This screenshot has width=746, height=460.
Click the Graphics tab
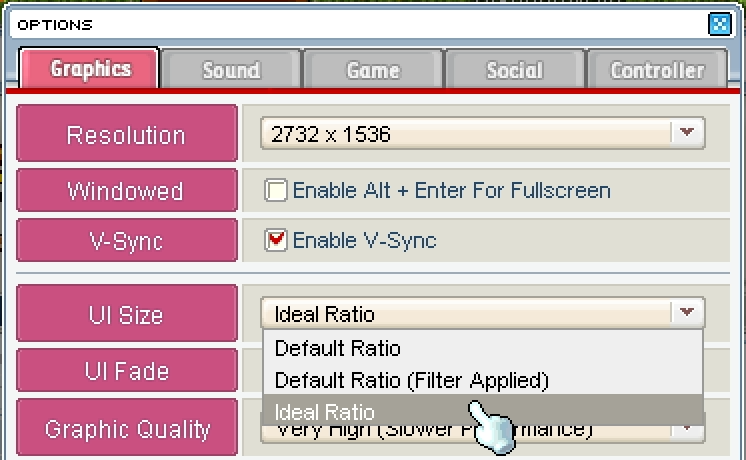90,69
